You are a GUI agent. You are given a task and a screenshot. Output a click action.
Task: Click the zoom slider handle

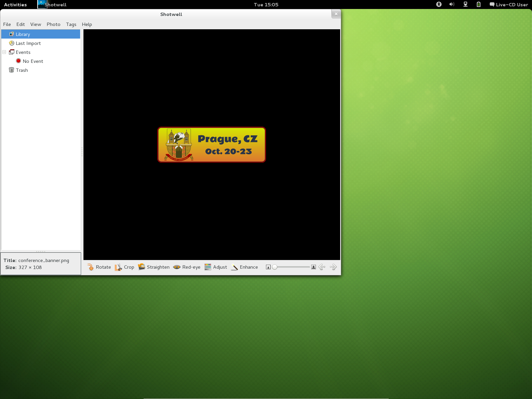click(x=275, y=267)
